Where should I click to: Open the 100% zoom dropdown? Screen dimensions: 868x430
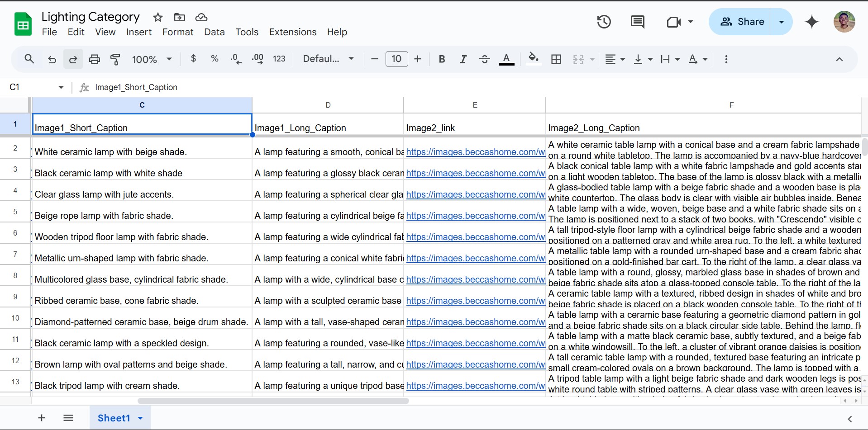coord(152,59)
